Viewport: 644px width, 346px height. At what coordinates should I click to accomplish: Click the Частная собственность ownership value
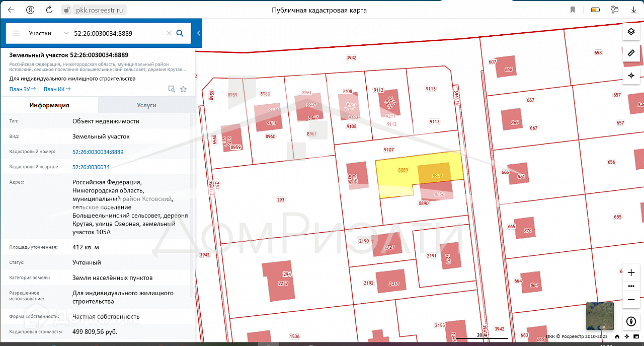[x=106, y=317]
